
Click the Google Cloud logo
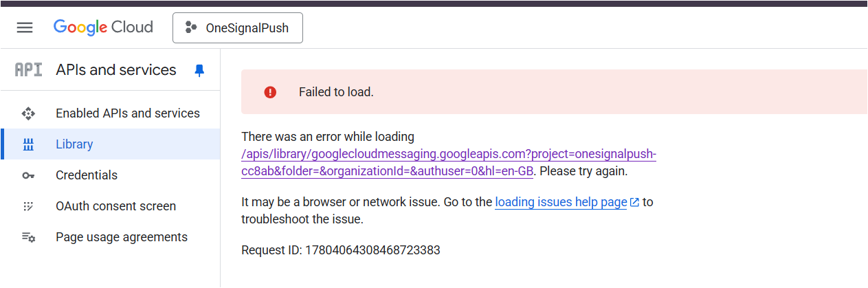(103, 27)
